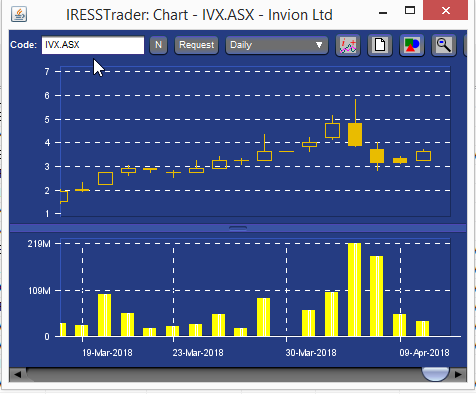Click the filled candlestick with the tallest wick
Image resolution: width=476 pixels, height=394 pixels.
click(x=355, y=134)
